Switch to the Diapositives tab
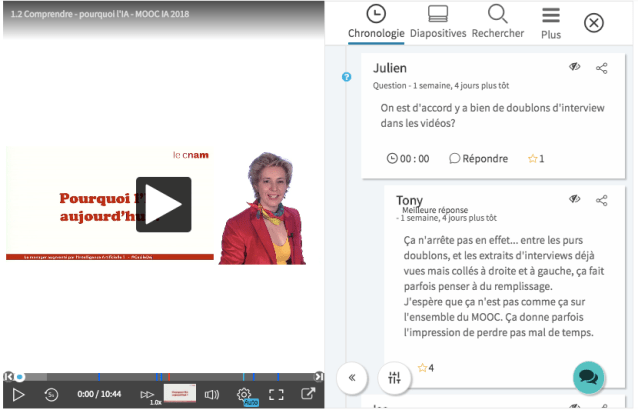The image size is (638, 410). pos(438,22)
